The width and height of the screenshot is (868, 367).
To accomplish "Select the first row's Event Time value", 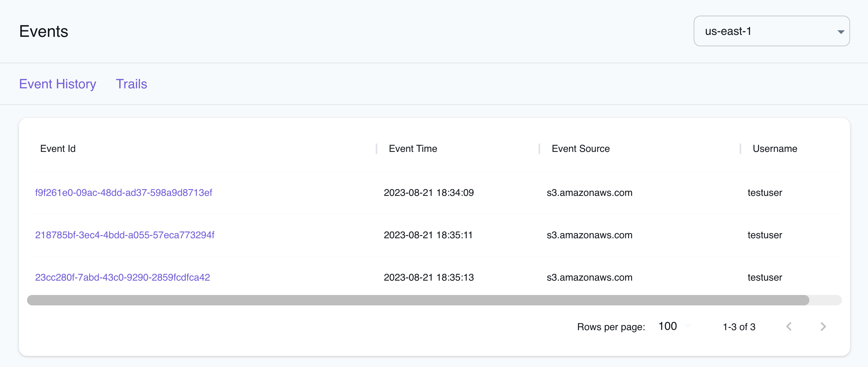I will 428,192.
